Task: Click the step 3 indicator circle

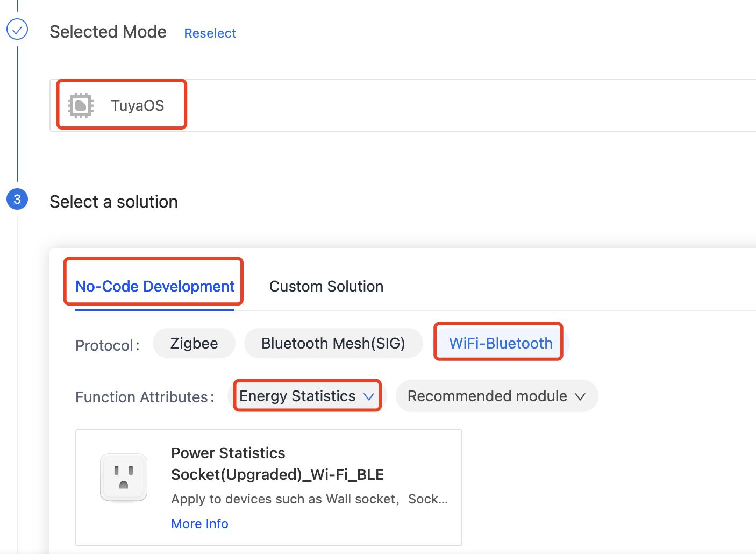Action: [x=17, y=200]
